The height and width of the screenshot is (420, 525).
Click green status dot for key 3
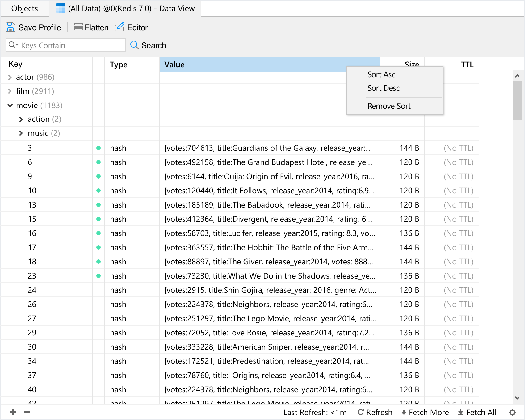(99, 148)
